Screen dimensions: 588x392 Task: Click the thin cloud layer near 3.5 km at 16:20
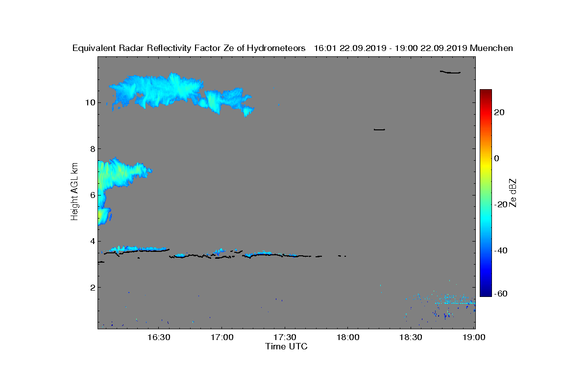(139, 249)
